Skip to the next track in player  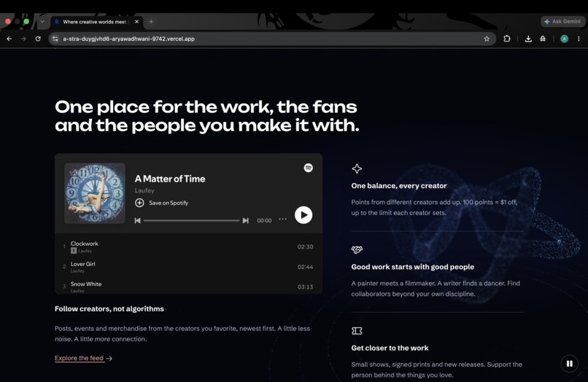pyautogui.click(x=246, y=220)
